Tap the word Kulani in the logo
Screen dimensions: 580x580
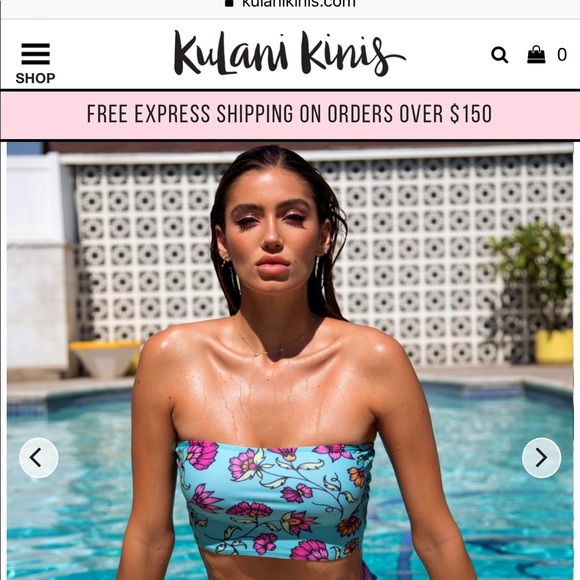click(231, 53)
